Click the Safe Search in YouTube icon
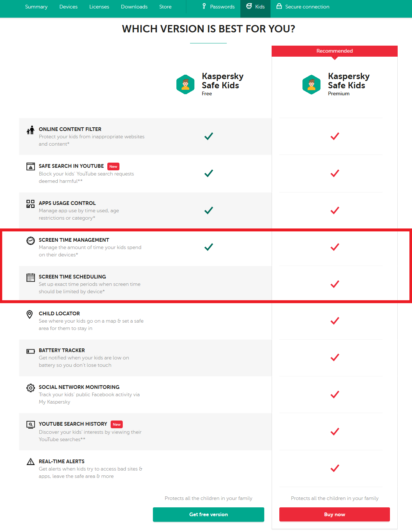The height and width of the screenshot is (532, 412). pos(31,167)
